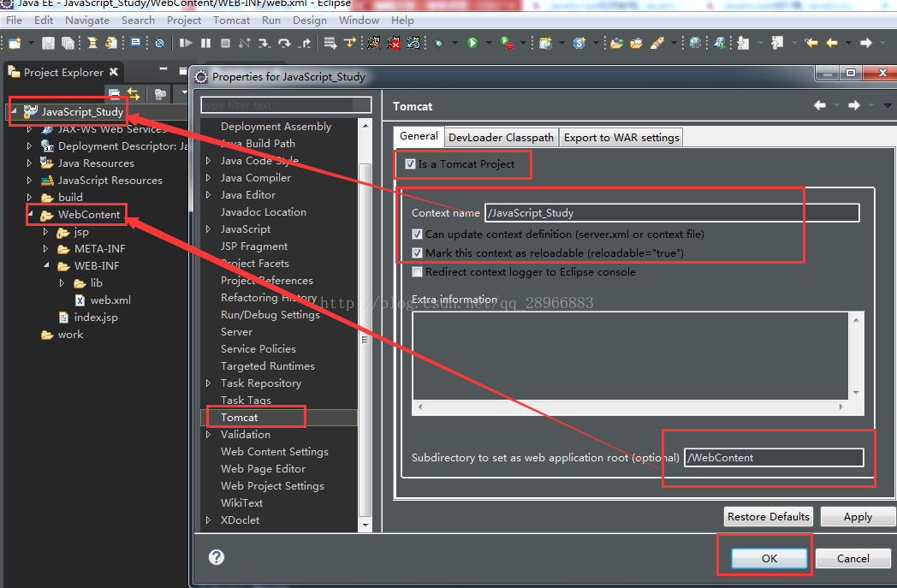
Task: Click the Open Console toolbar icon
Action: [x=136, y=43]
